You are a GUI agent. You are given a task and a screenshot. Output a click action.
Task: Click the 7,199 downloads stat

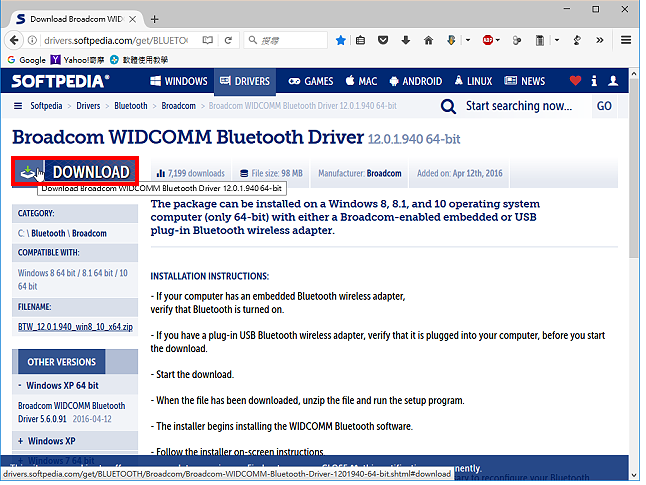pos(190,173)
